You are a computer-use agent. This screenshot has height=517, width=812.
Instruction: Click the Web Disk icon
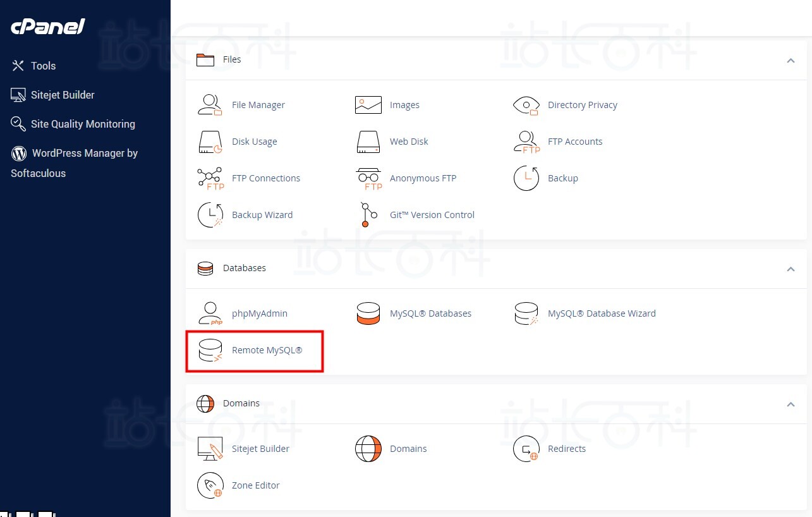(368, 142)
